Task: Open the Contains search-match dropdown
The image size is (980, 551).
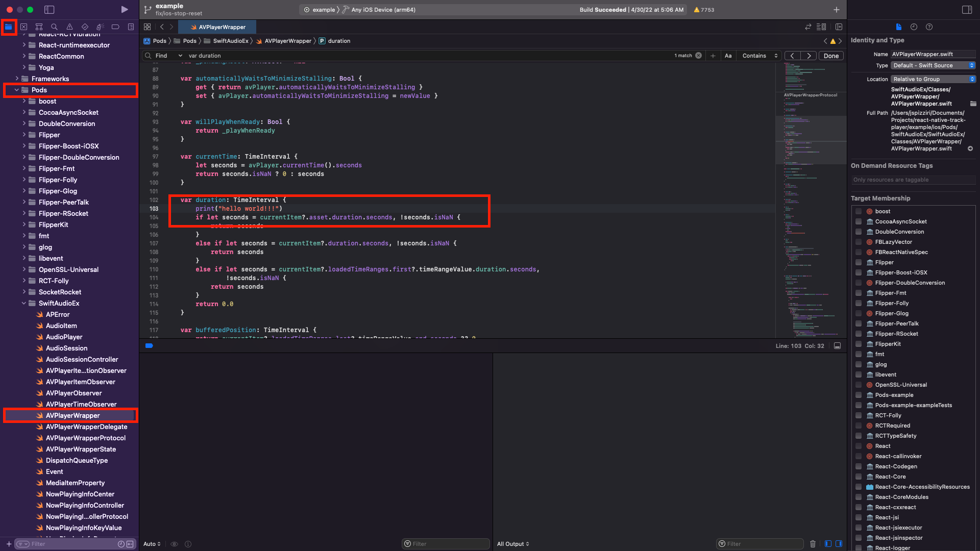Action: pyautogui.click(x=759, y=56)
